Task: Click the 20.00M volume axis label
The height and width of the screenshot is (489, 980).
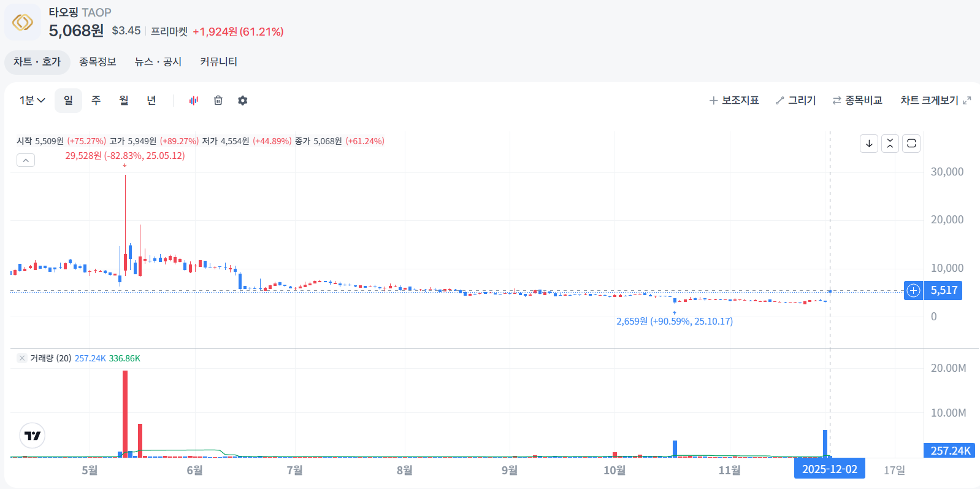Action: (x=948, y=368)
